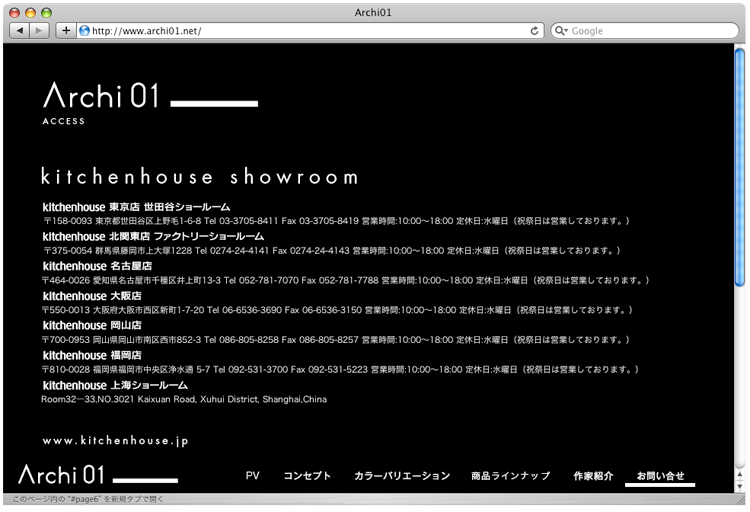Click the 〒550-0013 Osaka address line
The image size is (750, 512).
[337, 310]
